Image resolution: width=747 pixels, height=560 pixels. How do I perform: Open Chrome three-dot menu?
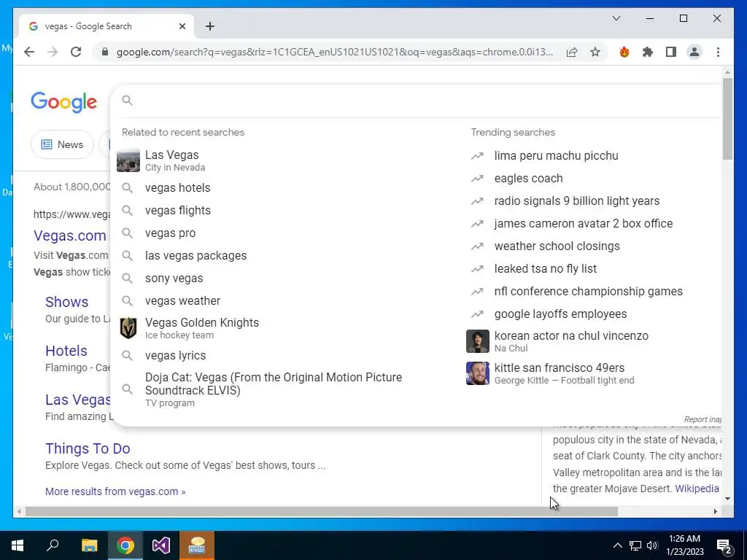[x=718, y=52]
